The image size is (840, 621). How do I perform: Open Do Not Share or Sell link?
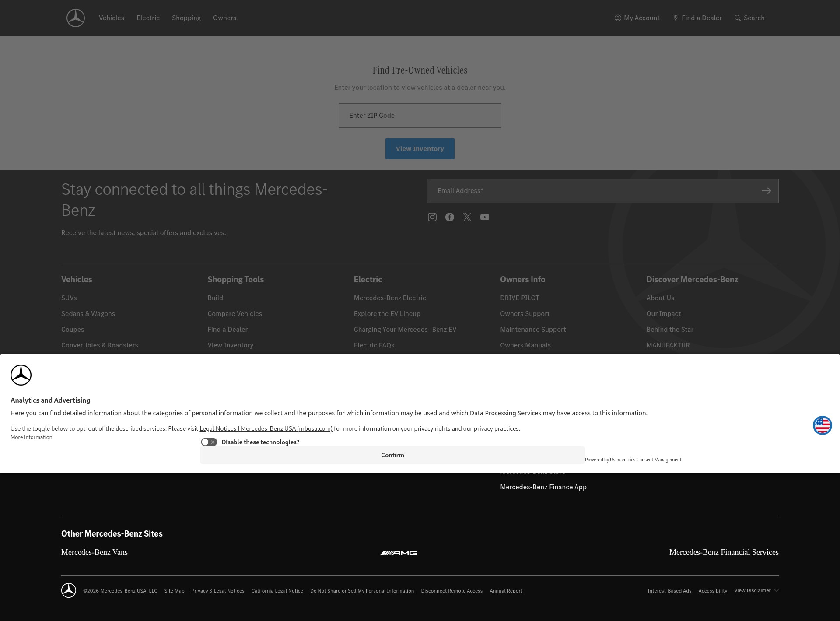coord(362,591)
